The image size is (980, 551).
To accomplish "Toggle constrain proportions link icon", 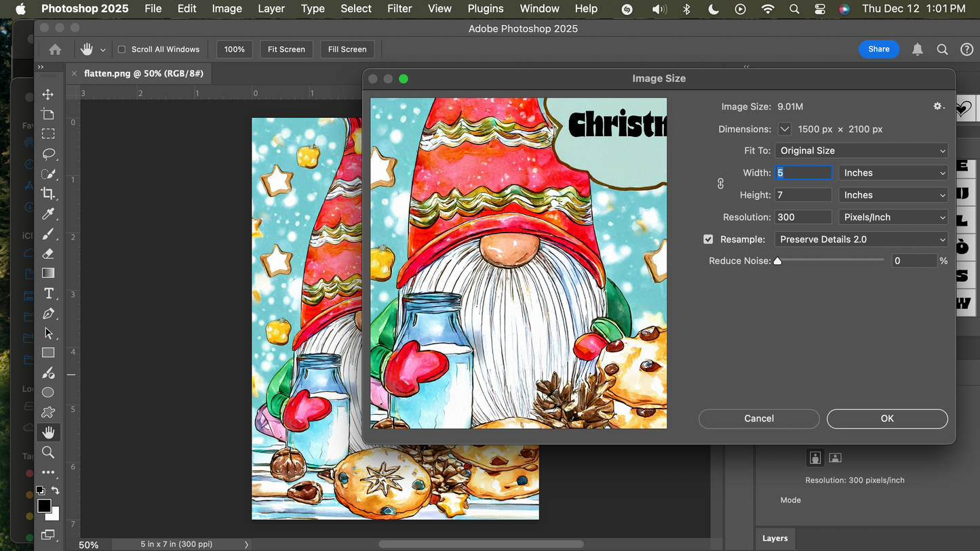I will [720, 184].
